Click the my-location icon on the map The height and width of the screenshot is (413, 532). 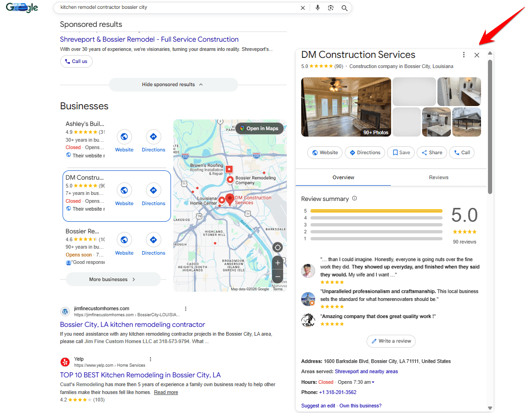(277, 247)
